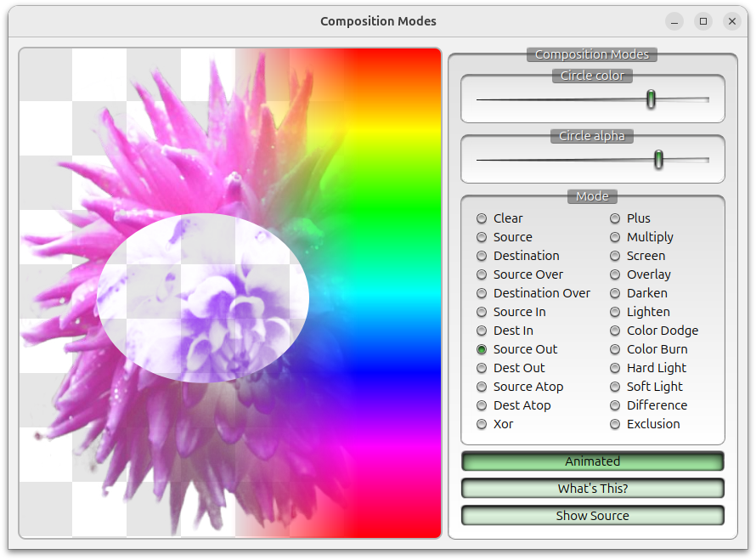Click the Show Source button

592,515
